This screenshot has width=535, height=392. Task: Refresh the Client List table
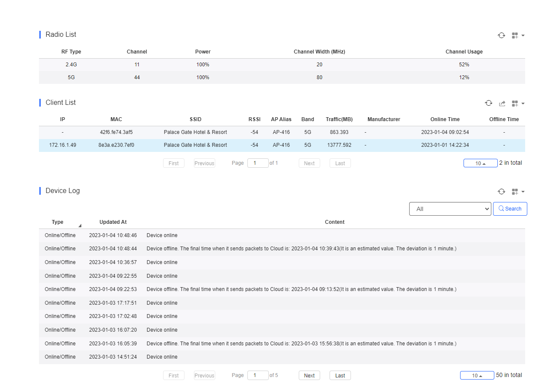pyautogui.click(x=488, y=103)
